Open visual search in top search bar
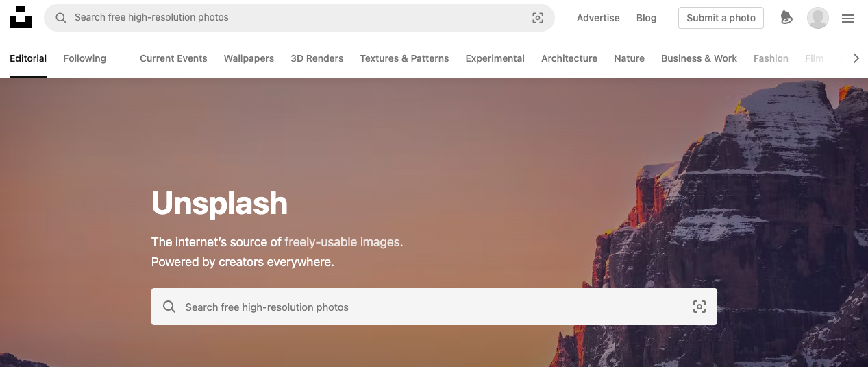Image resolution: width=868 pixels, height=367 pixels. pyautogui.click(x=538, y=18)
